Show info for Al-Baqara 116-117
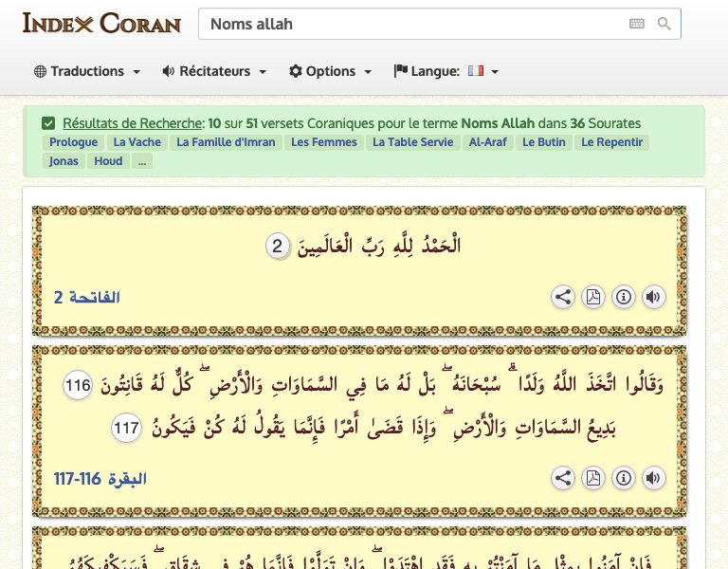This screenshot has width=728, height=569. tap(624, 478)
